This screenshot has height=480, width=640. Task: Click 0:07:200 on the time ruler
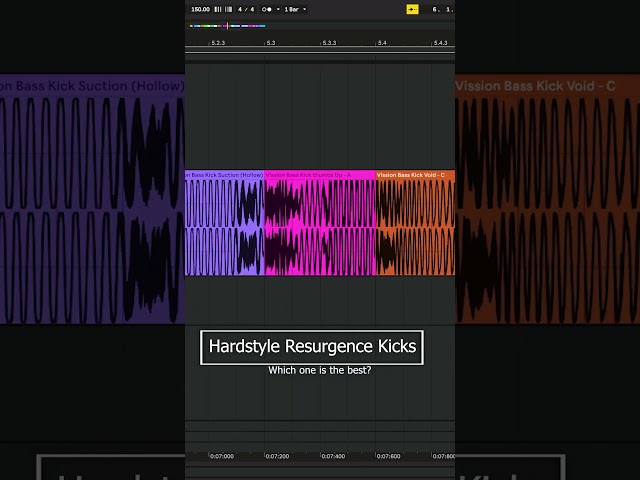tap(278, 456)
